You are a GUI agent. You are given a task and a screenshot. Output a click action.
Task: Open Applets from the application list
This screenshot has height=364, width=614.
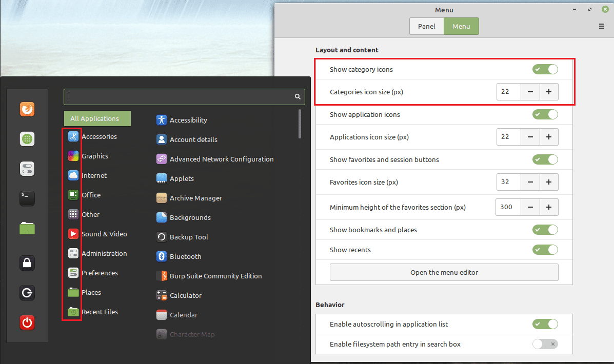pyautogui.click(x=175, y=178)
